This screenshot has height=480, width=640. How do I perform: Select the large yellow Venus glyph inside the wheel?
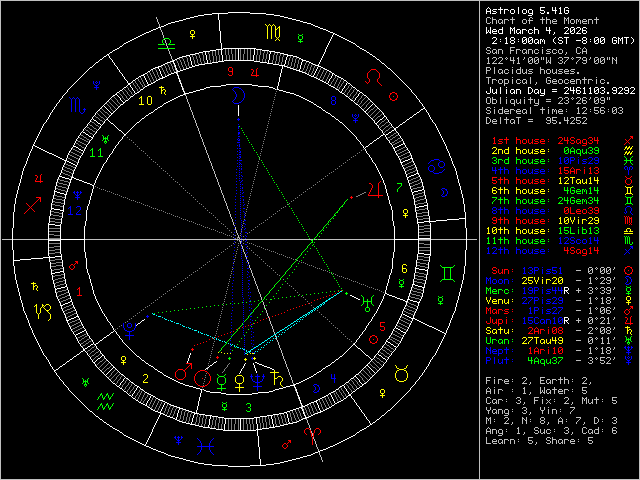click(240, 382)
